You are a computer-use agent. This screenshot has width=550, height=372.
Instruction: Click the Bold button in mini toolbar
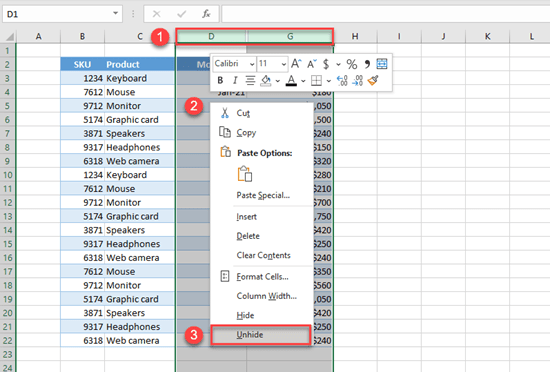pyautogui.click(x=220, y=81)
